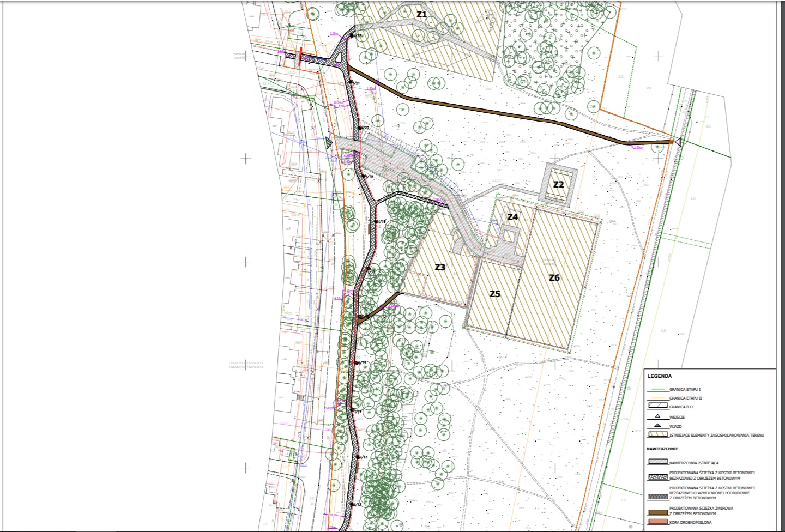The height and width of the screenshot is (532, 785).
Task: Click the i/21 point marker on the paved path
Action: [x=351, y=82]
